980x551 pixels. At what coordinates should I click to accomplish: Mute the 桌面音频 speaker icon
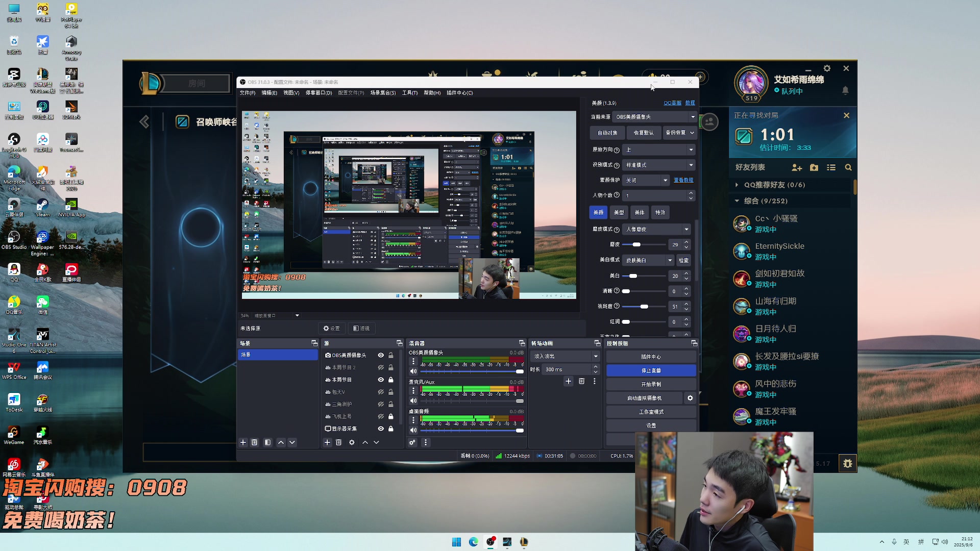point(413,430)
